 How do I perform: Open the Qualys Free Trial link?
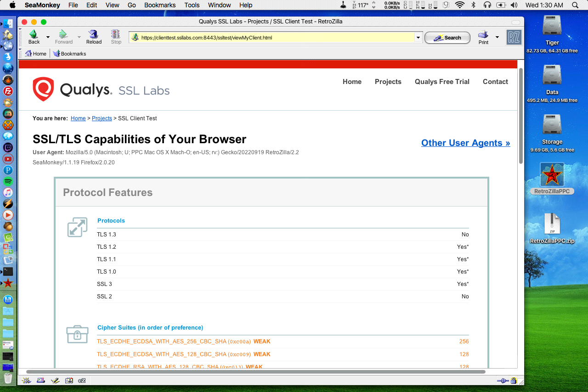pos(442,82)
